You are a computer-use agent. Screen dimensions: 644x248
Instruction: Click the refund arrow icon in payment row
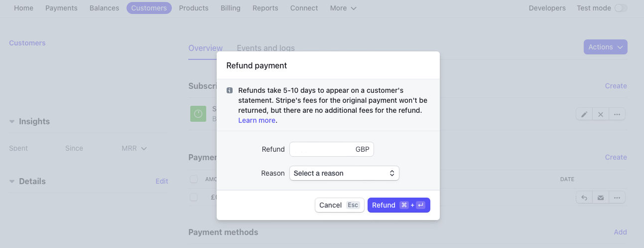point(584,198)
